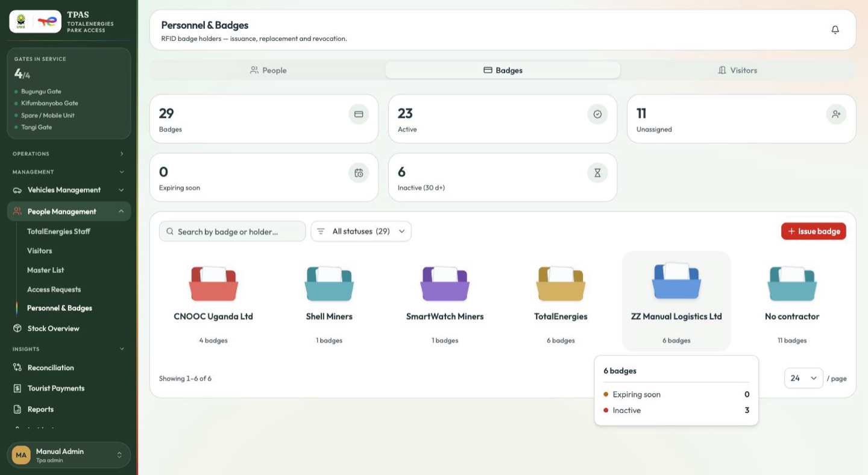Click the Tourist Payments receipt icon

tap(17, 388)
